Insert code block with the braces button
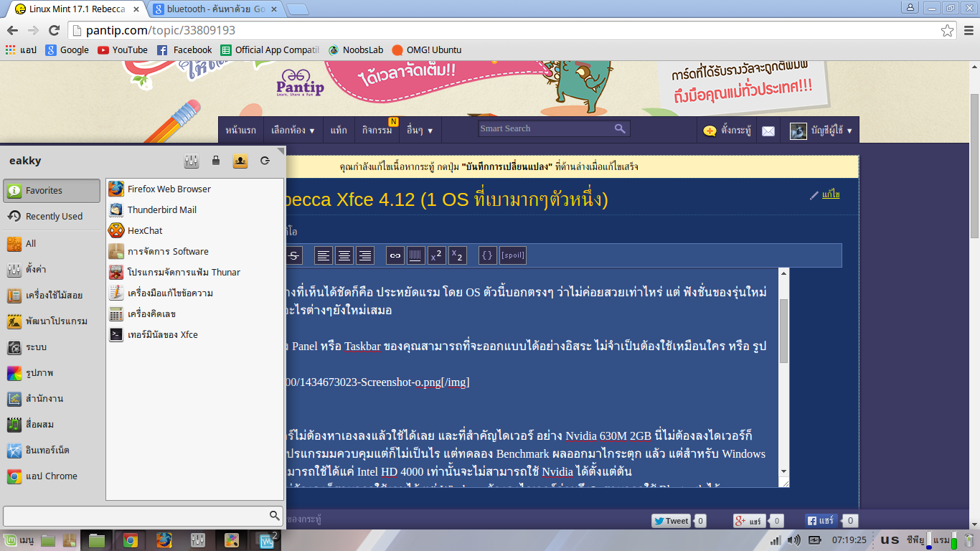This screenshot has height=551, width=980. 488,255
